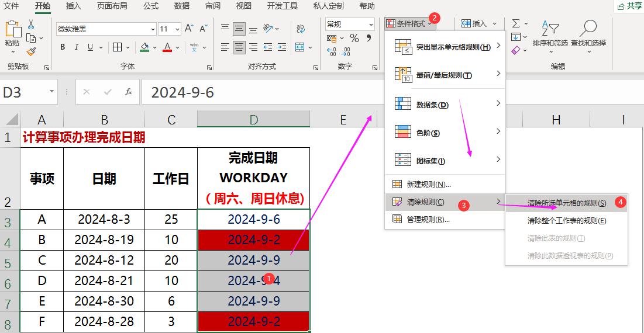The width and height of the screenshot is (644, 333).
Task: Open the 插入 (Insert) ribbon tab
Action: point(73,6)
